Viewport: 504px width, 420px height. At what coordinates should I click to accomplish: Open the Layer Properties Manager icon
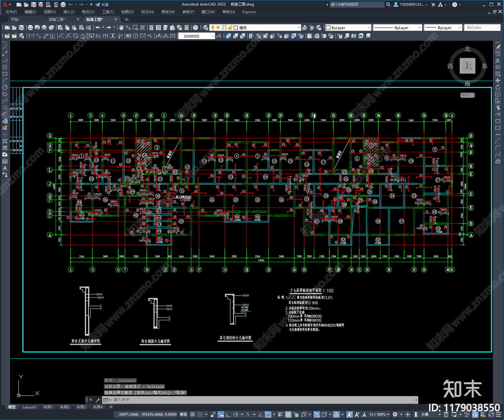205,28
